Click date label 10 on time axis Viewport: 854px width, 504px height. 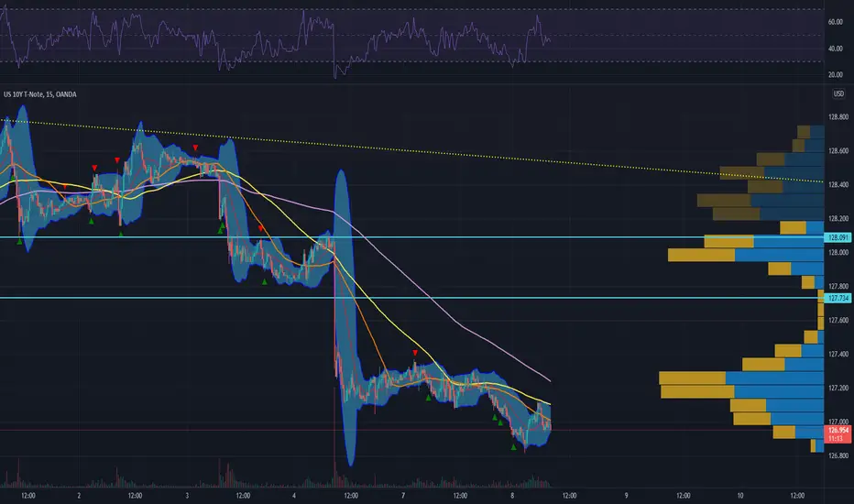[x=740, y=495]
